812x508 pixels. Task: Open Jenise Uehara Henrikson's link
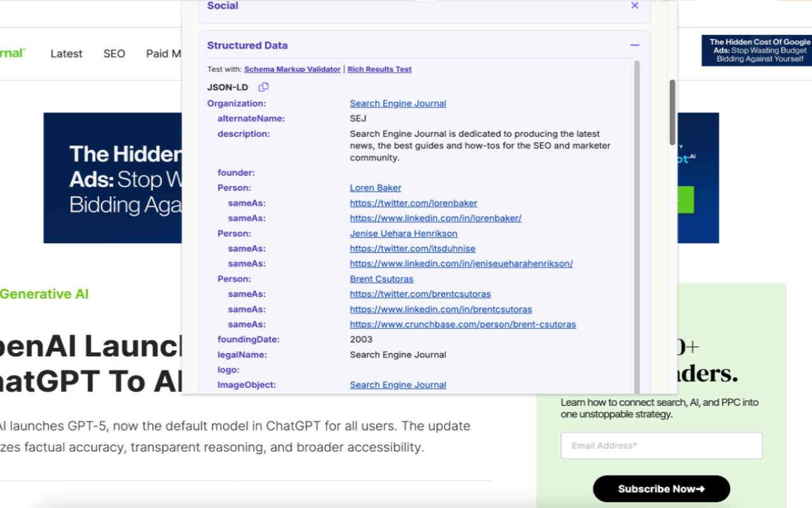click(403, 233)
